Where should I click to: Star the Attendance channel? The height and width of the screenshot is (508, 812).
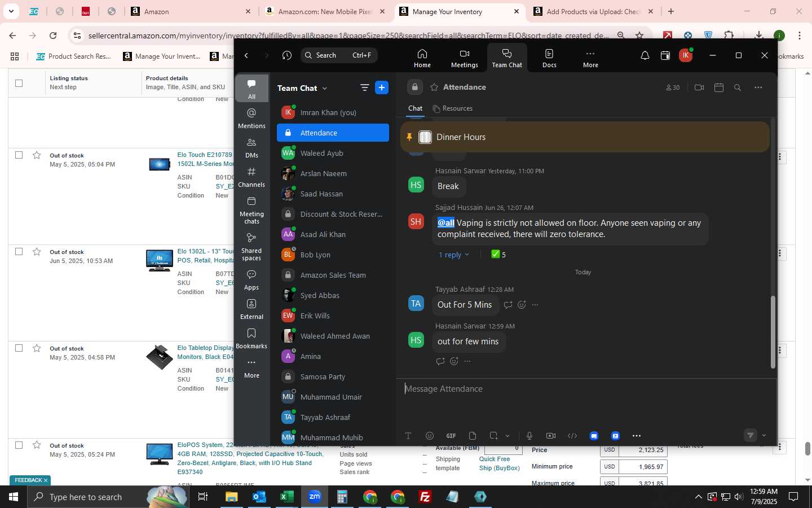pos(434,87)
